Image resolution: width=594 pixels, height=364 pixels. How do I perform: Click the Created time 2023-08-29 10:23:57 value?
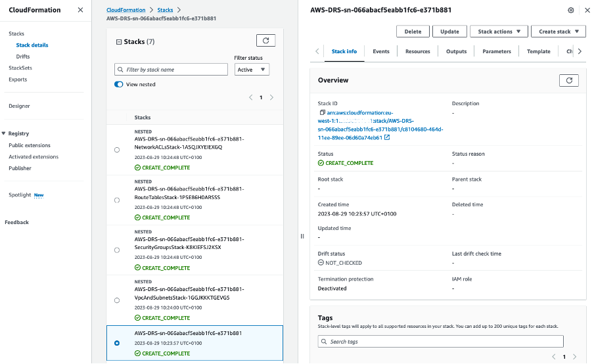pyautogui.click(x=357, y=214)
